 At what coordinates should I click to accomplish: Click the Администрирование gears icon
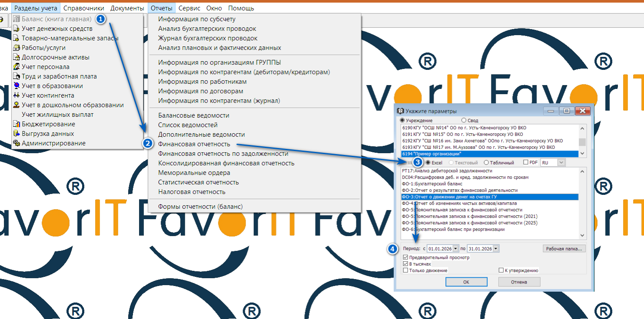click(17, 143)
